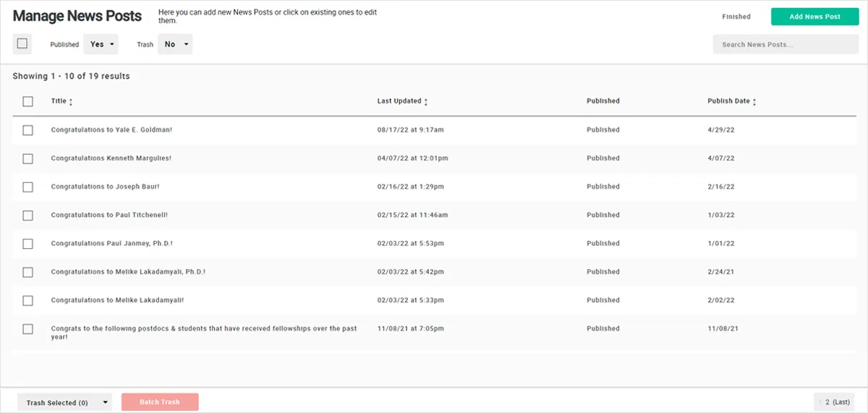
Task: Check the box for Yale E. Goldman post
Action: tap(27, 130)
